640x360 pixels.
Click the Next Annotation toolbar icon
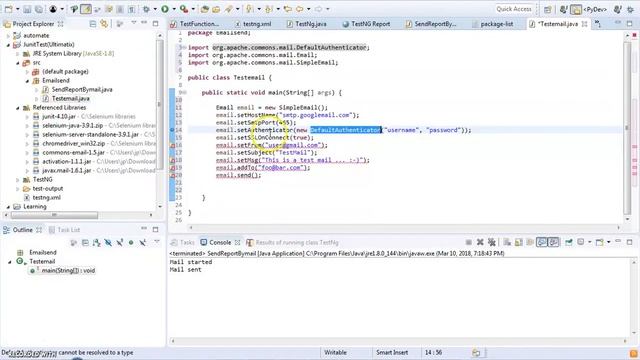249,9
